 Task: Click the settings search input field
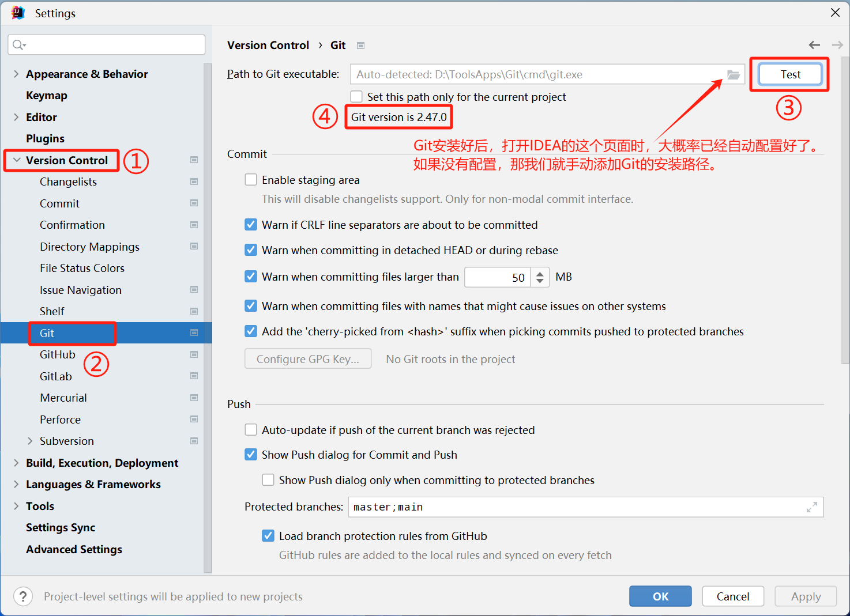(x=107, y=45)
